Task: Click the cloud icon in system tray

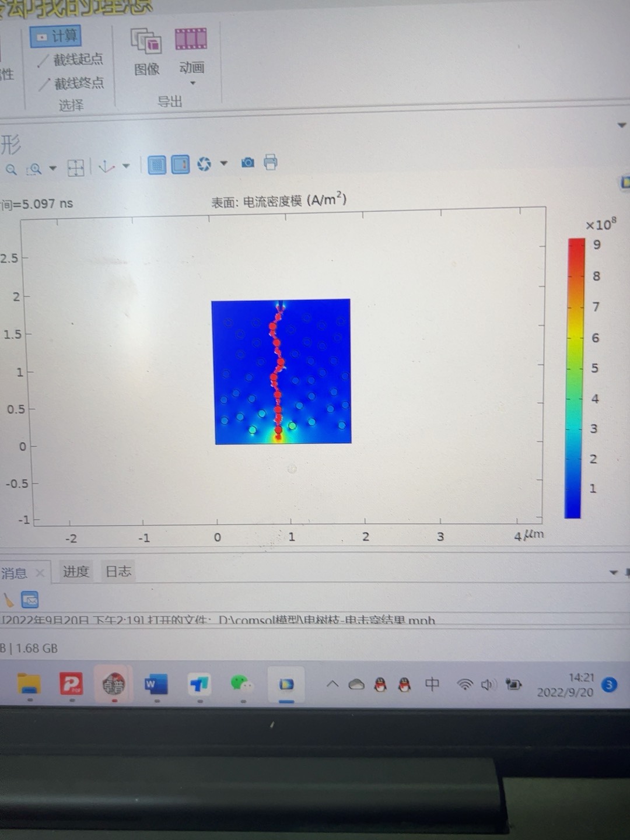Action: click(x=356, y=684)
